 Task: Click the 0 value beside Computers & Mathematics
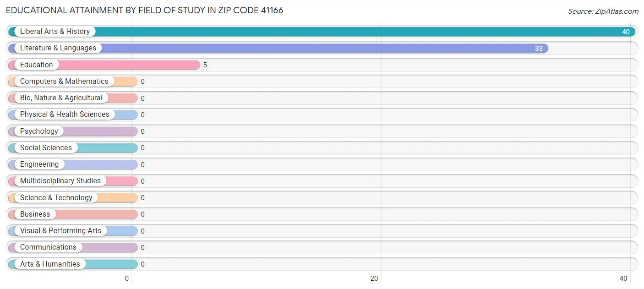143,82
